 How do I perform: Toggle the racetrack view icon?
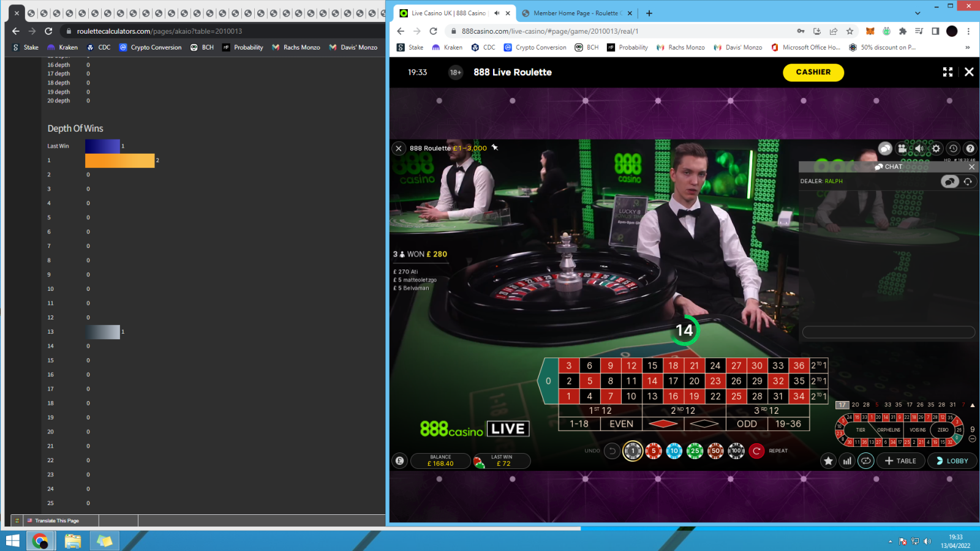(x=865, y=461)
